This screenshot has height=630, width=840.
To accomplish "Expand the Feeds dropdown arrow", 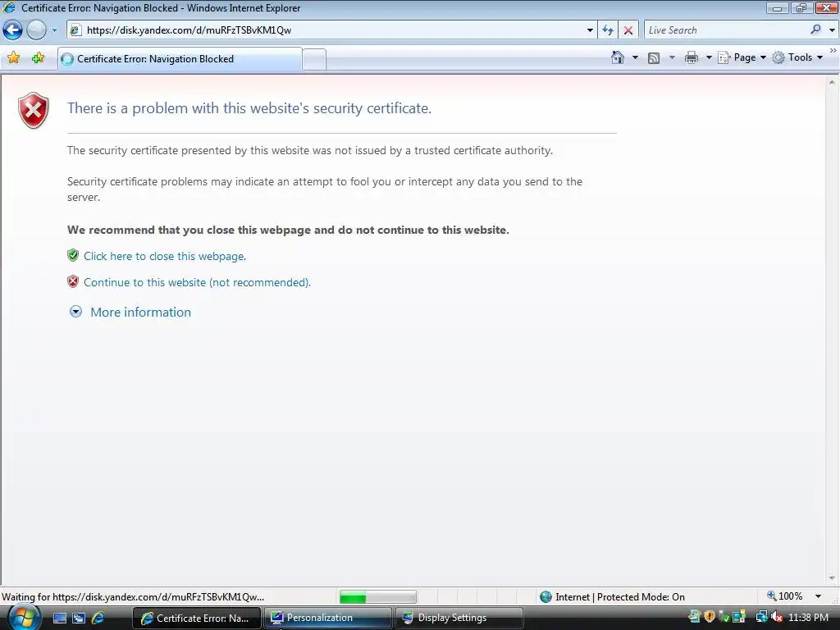I will pyautogui.click(x=672, y=57).
